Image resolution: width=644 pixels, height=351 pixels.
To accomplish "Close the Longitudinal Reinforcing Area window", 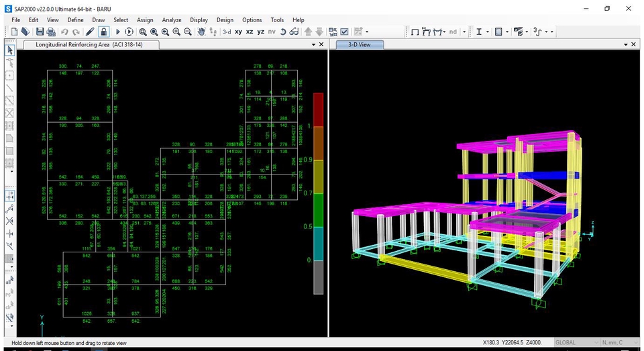I will coord(321,44).
